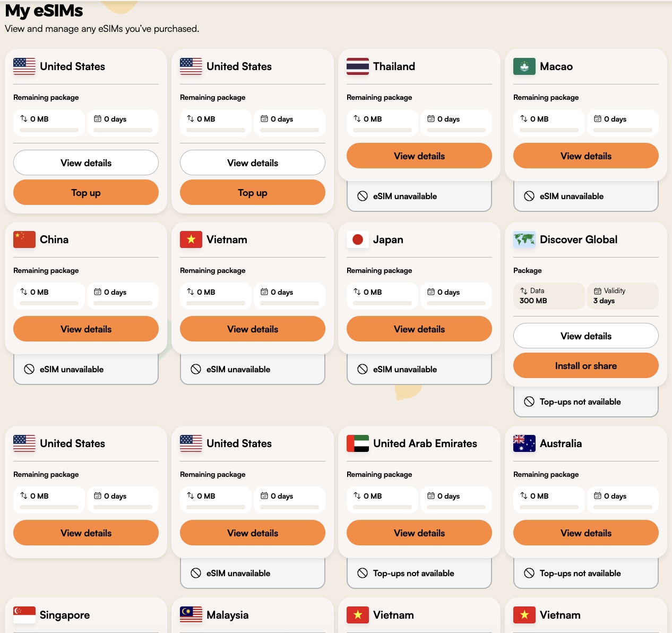Screen dimensions: 672x633
Task: Click the Macao flag icon
Action: click(x=524, y=66)
